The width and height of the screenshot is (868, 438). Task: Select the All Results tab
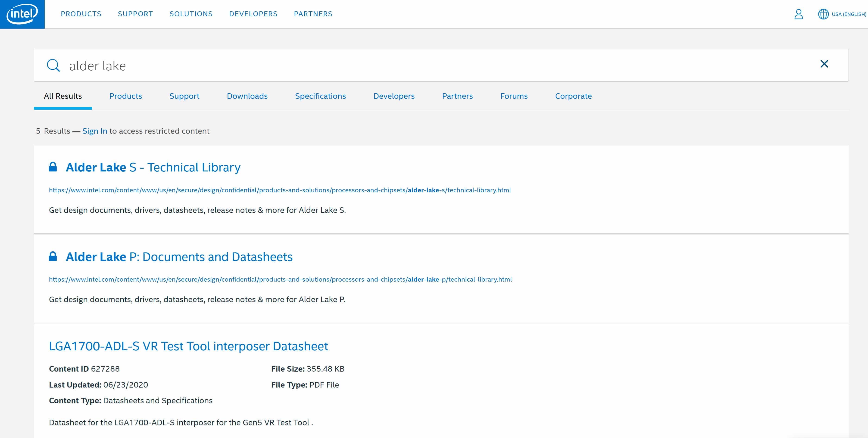pyautogui.click(x=63, y=96)
